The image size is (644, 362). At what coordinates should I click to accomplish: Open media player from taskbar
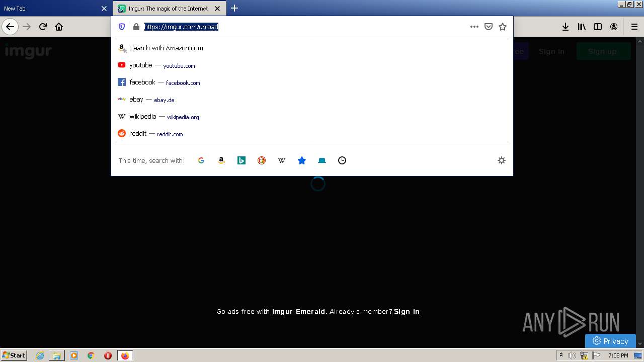pyautogui.click(x=74, y=355)
